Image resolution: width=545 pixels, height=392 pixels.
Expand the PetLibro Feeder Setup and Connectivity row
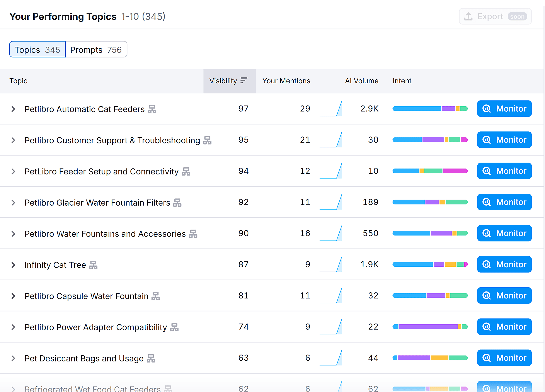[13, 171]
